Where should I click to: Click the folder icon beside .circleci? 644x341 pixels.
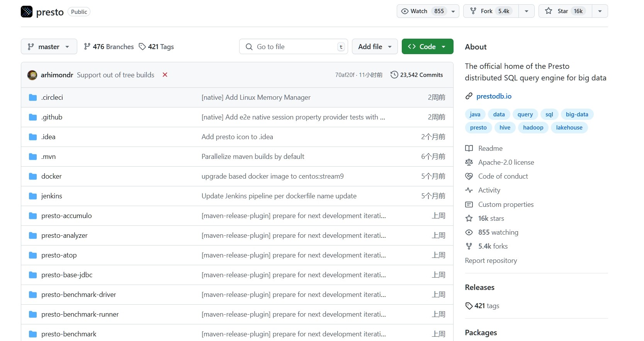(x=33, y=97)
